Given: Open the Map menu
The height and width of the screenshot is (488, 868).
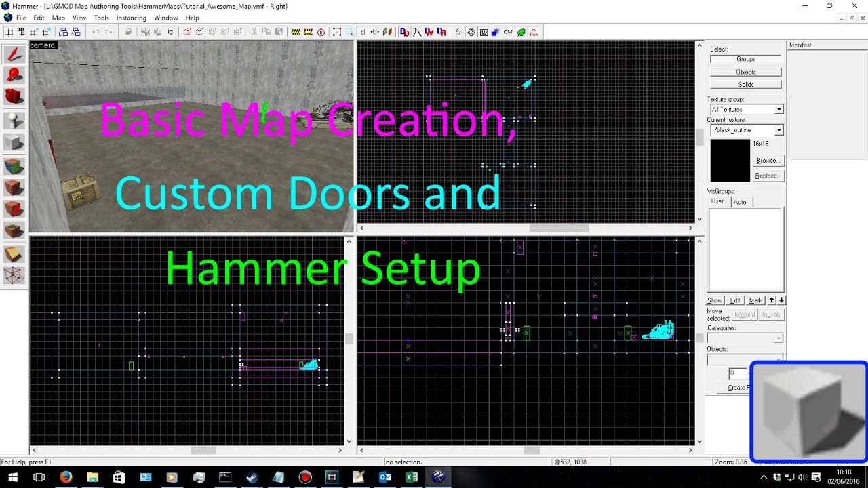Looking at the screenshot, I should 58,18.
